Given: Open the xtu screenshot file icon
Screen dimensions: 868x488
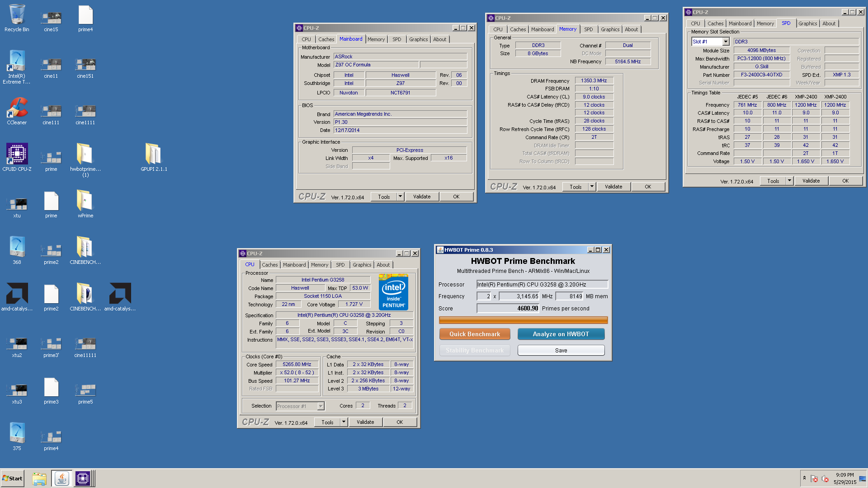Looking at the screenshot, I should (x=17, y=207).
